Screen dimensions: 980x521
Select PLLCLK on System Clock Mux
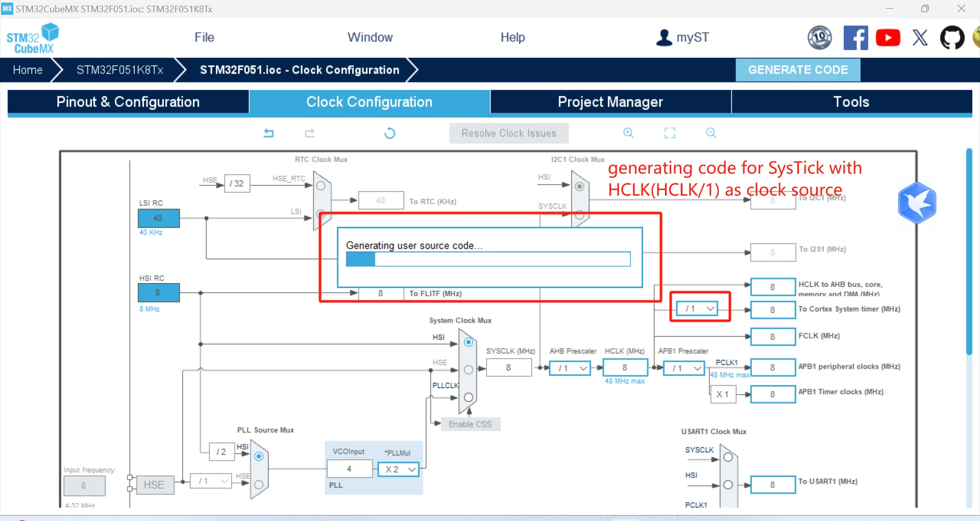coord(469,397)
